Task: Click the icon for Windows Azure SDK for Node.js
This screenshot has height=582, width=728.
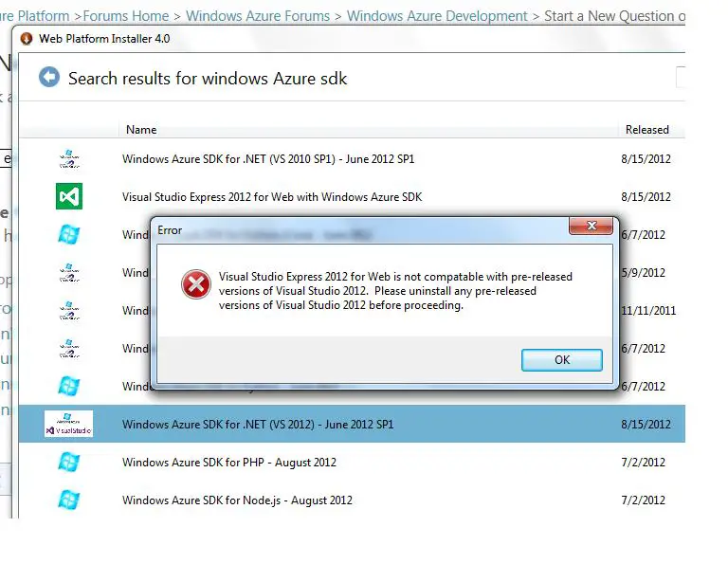Action: click(x=68, y=500)
